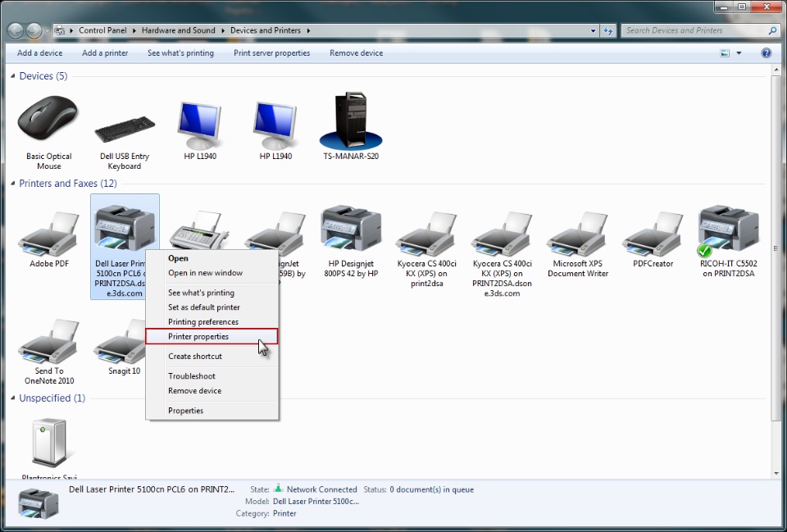This screenshot has height=532, width=787.
Task: Expand the arrow after Hardware and Sound
Action: [223, 30]
